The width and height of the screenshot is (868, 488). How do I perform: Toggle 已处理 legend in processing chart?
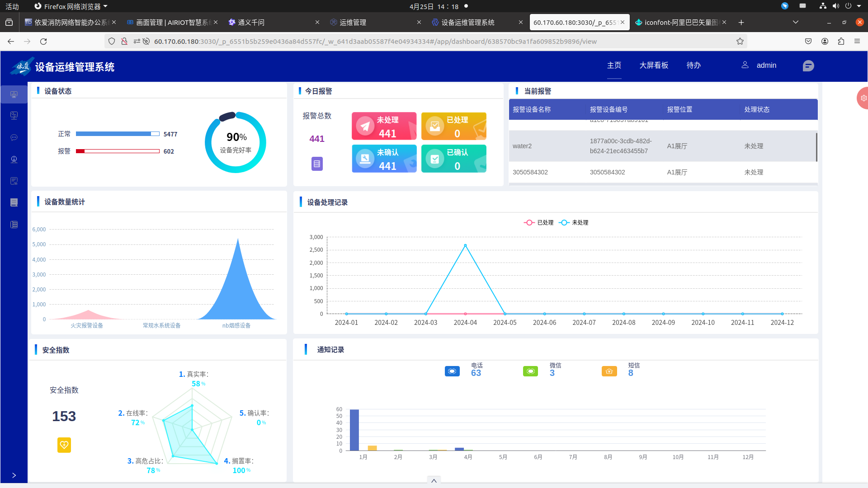(538, 223)
